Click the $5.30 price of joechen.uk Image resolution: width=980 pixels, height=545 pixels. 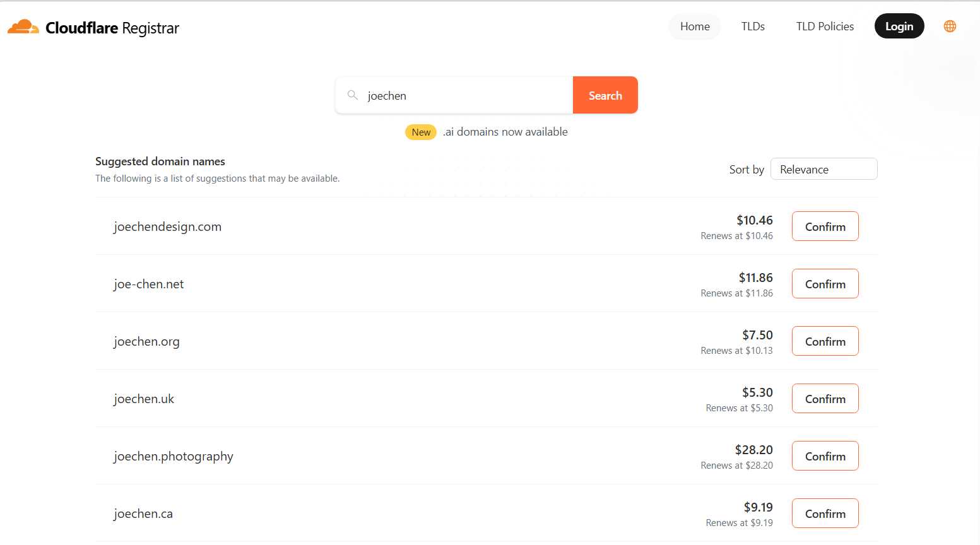[x=757, y=392]
